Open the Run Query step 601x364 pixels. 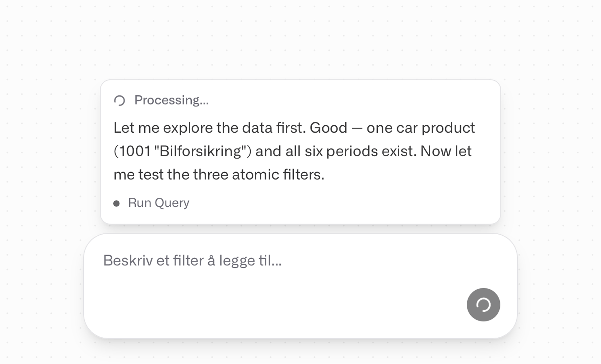tap(159, 203)
